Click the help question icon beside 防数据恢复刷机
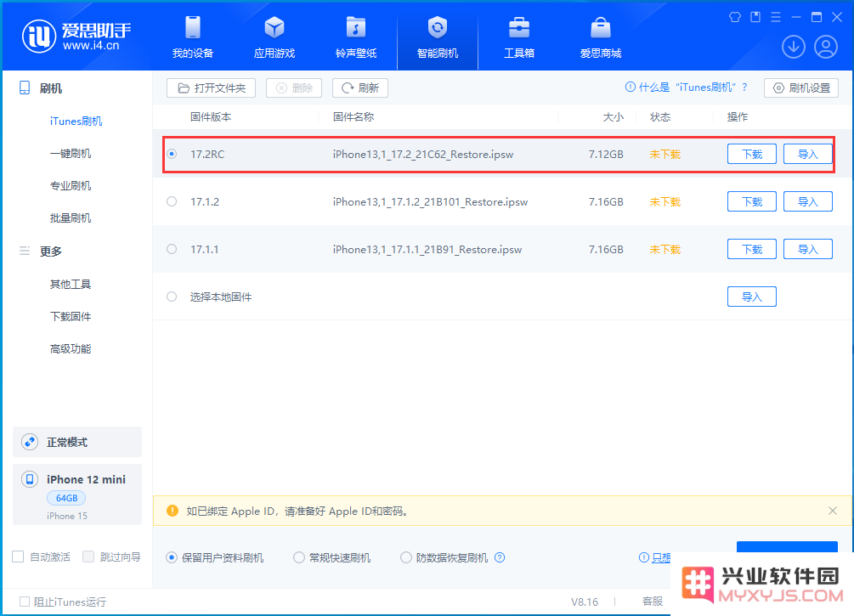The width and height of the screenshot is (854, 616). pos(500,557)
